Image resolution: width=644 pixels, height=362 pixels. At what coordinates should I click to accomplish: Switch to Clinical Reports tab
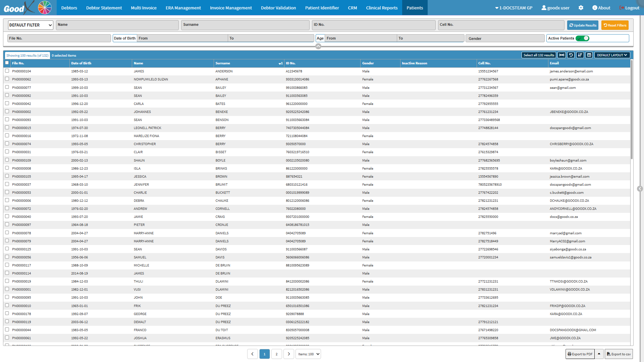(x=382, y=8)
